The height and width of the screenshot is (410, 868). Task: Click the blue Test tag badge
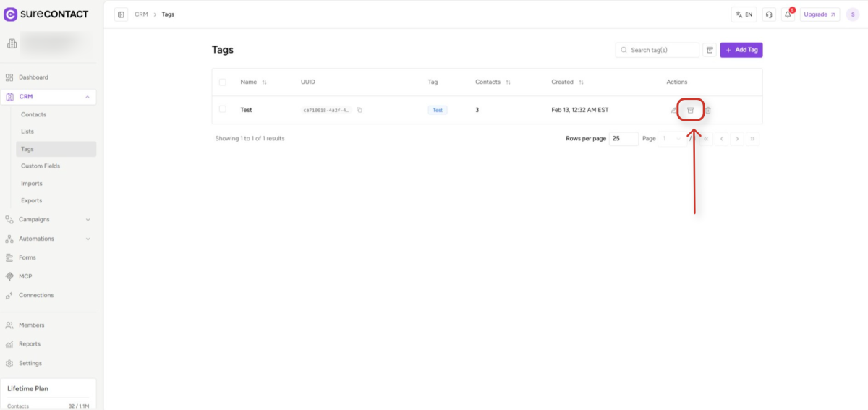(438, 110)
